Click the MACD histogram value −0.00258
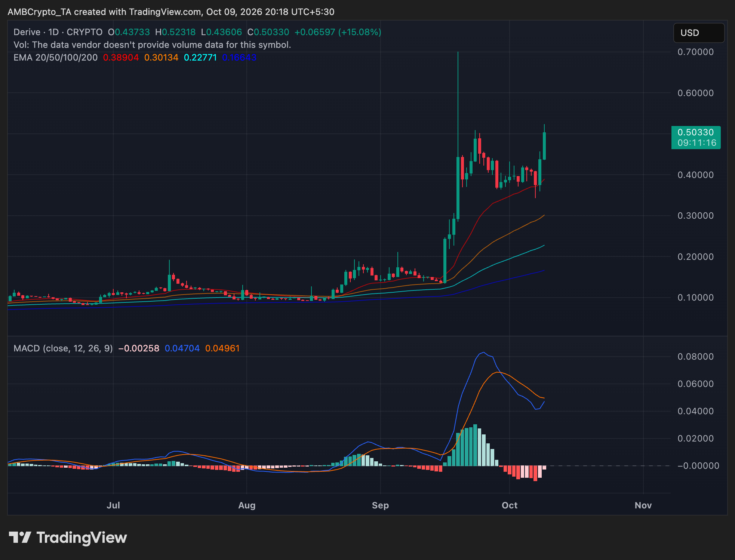 click(139, 348)
